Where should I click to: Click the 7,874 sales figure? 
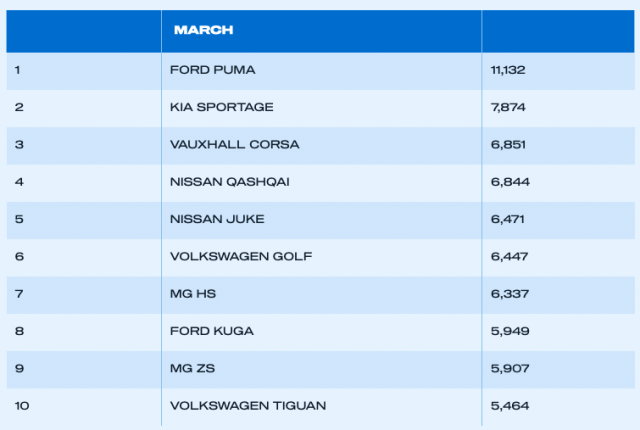(x=508, y=107)
